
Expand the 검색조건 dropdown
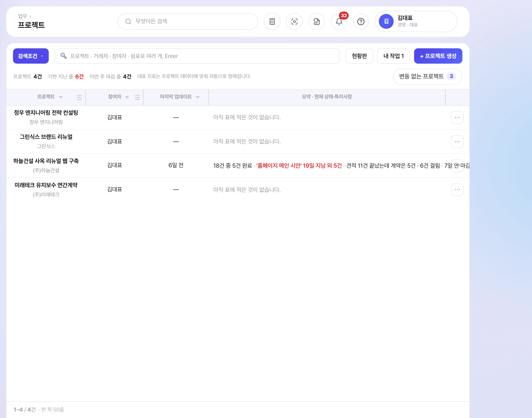(x=31, y=56)
